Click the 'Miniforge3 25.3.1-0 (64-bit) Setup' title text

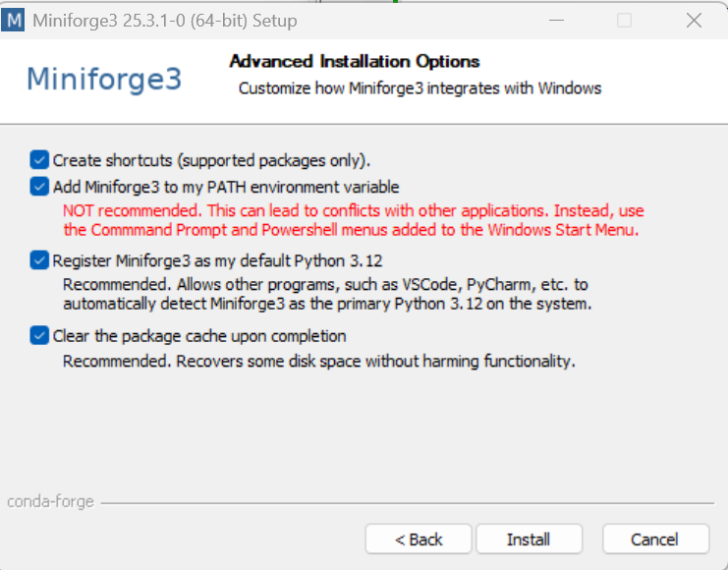pyautogui.click(x=164, y=20)
